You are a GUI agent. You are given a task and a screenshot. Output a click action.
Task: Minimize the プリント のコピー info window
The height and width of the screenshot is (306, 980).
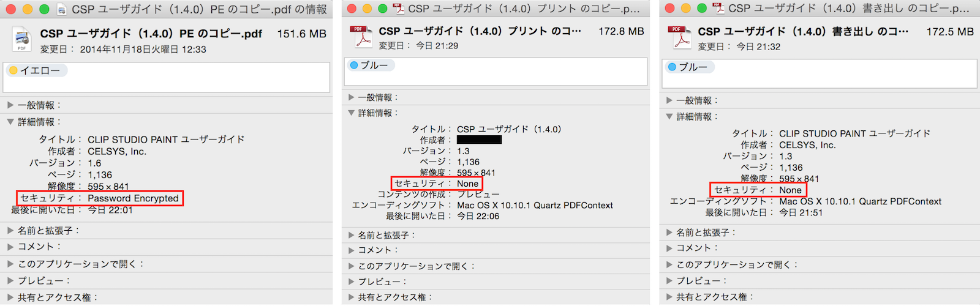(366, 9)
